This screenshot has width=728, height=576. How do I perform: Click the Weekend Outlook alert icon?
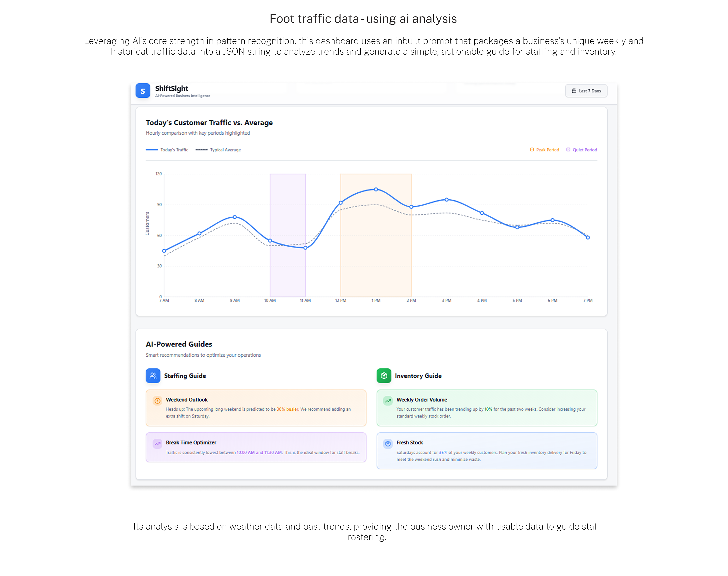[157, 401]
